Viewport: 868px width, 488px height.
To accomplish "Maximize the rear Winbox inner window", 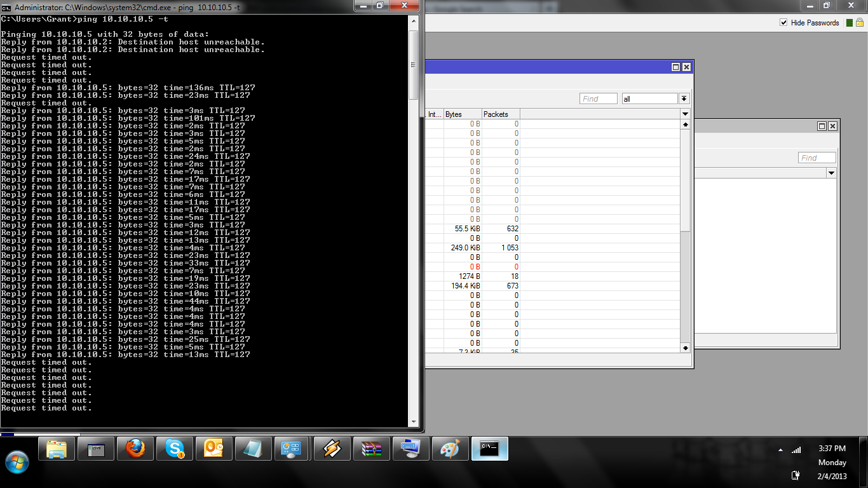I will [822, 126].
